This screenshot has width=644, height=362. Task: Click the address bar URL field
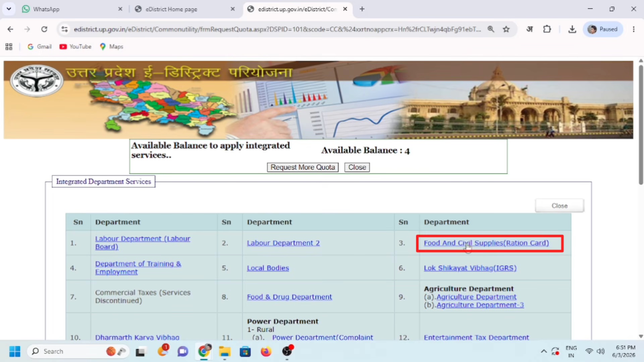277,29
